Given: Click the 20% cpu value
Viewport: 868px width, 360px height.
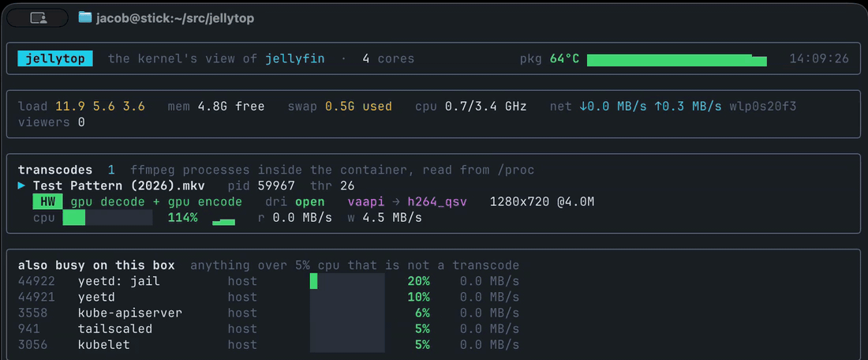Looking at the screenshot, I should pyautogui.click(x=418, y=281).
